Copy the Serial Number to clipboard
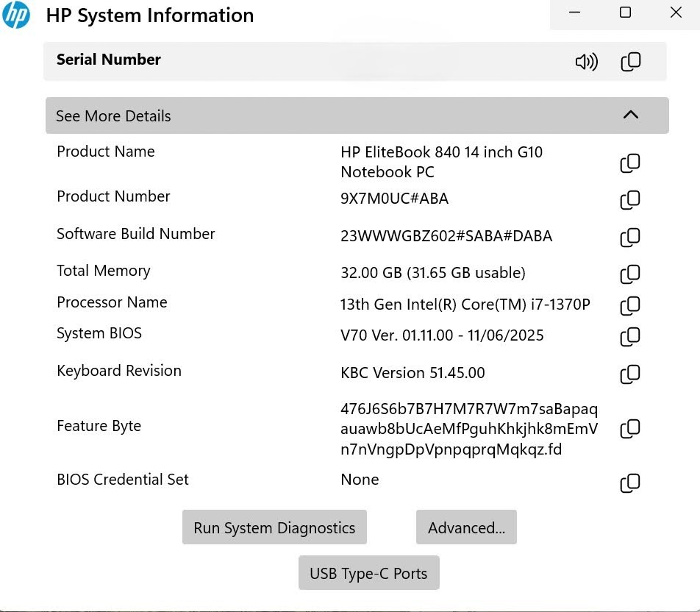 click(x=630, y=62)
